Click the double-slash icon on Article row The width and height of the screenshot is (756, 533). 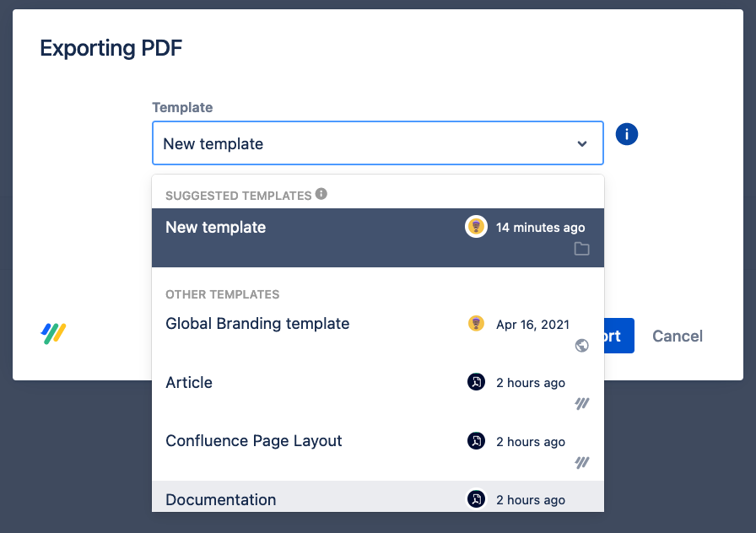tap(581, 404)
